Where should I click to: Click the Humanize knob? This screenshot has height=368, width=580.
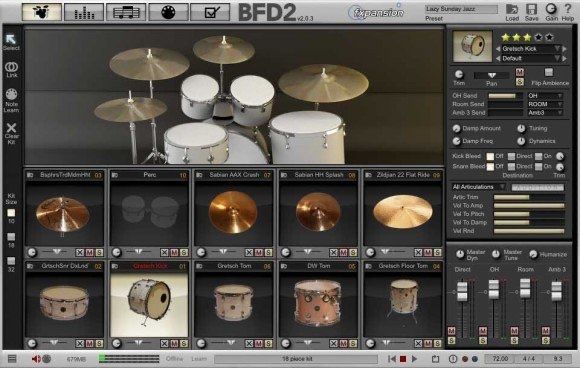[x=533, y=254]
